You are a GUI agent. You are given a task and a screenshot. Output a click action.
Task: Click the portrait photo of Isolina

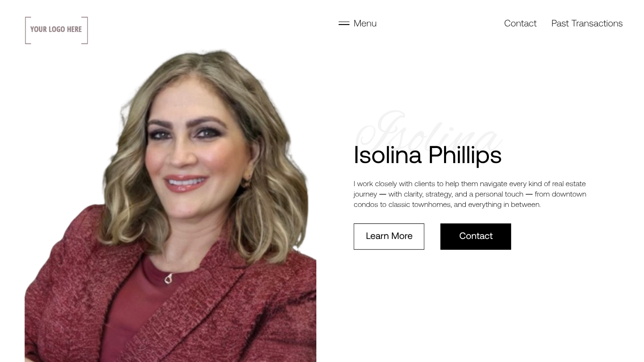(170, 206)
